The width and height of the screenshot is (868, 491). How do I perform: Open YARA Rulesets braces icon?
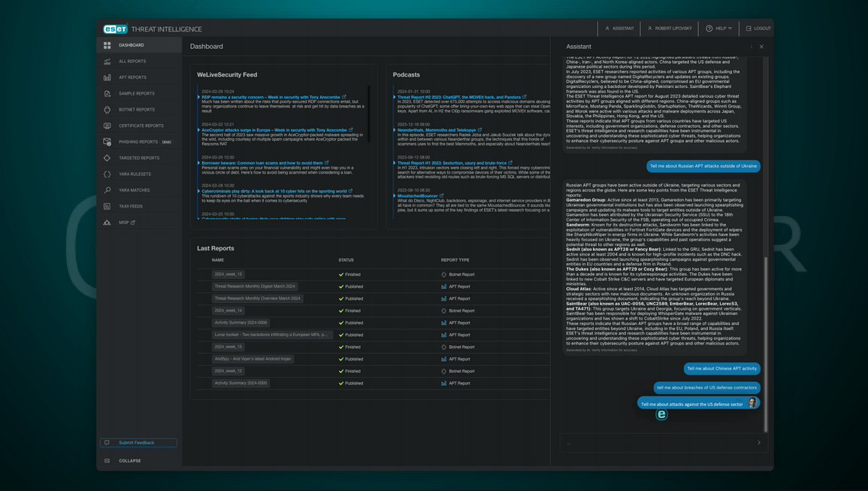[107, 174]
